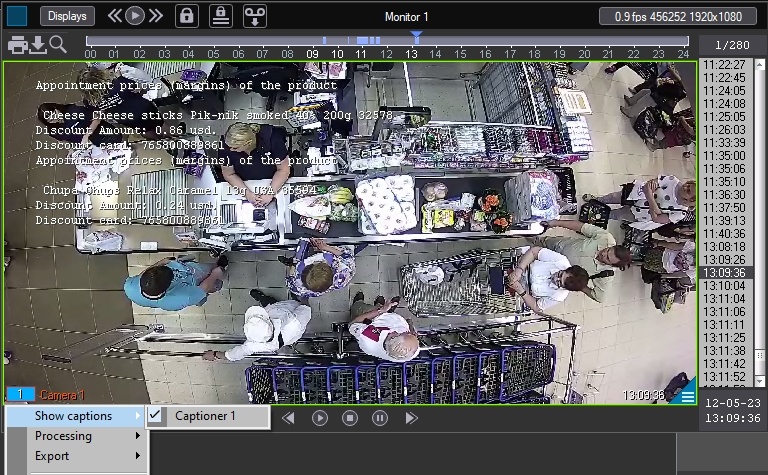The image size is (768, 475).
Task: Click the 1/280 event counter
Action: click(x=732, y=45)
